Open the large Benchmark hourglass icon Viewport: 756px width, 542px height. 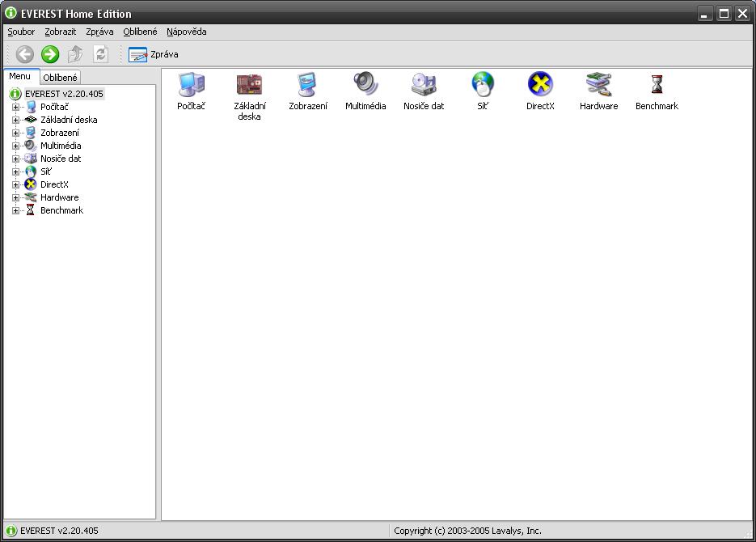[x=657, y=84]
